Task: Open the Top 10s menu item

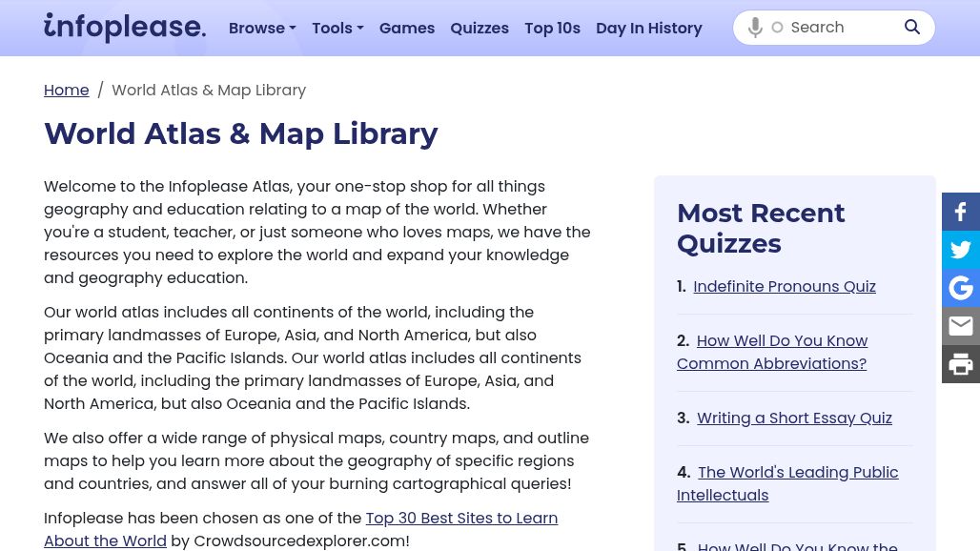Action: click(553, 28)
